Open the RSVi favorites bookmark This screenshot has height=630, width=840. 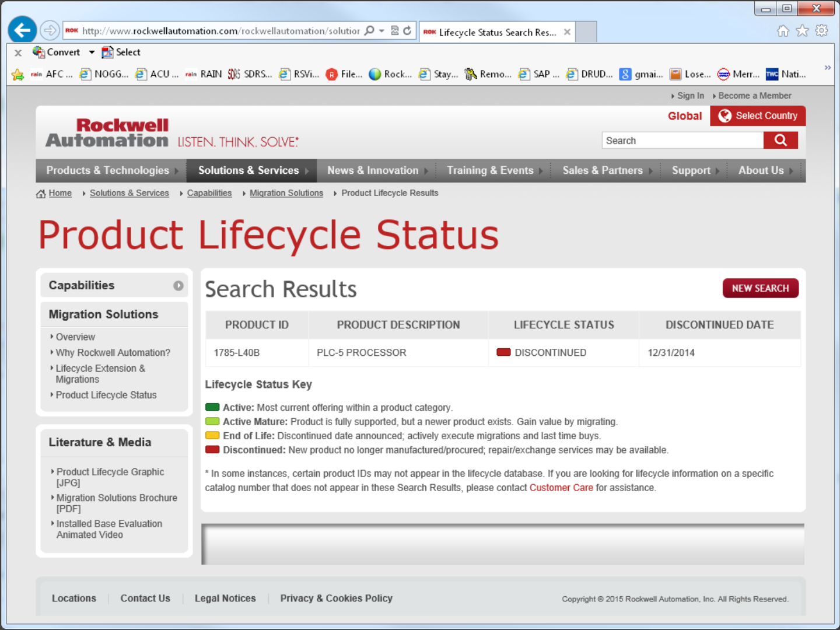(x=299, y=74)
